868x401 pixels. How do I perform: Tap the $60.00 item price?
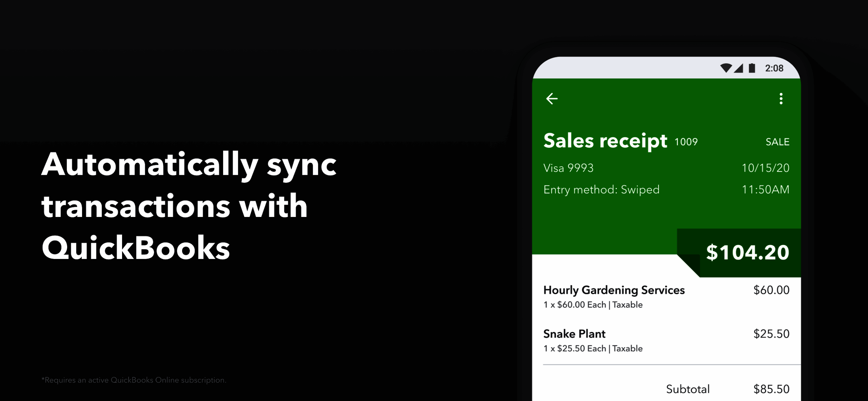pyautogui.click(x=771, y=290)
